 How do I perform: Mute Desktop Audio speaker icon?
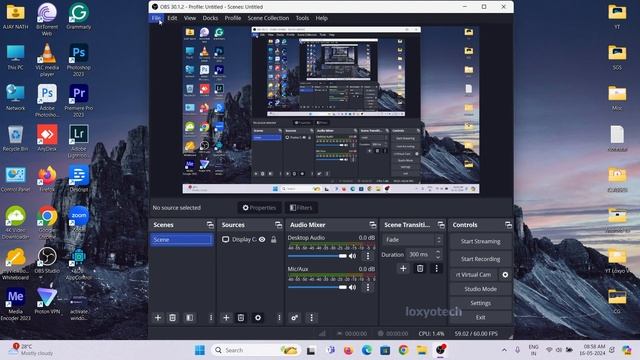[352, 256]
